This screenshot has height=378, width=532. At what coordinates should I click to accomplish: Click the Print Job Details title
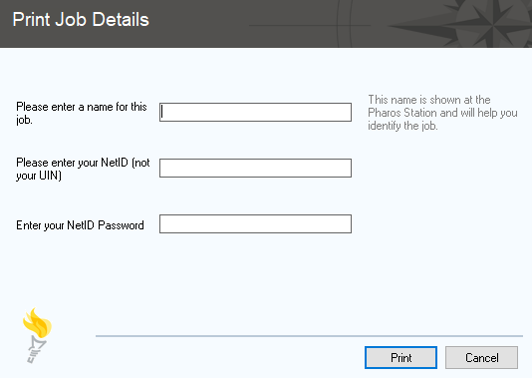point(81,19)
